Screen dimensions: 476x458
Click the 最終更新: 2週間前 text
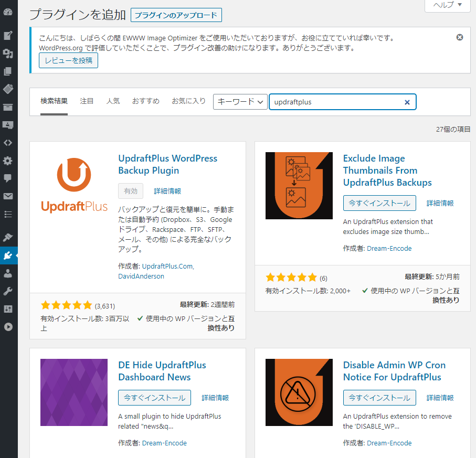[x=207, y=304]
